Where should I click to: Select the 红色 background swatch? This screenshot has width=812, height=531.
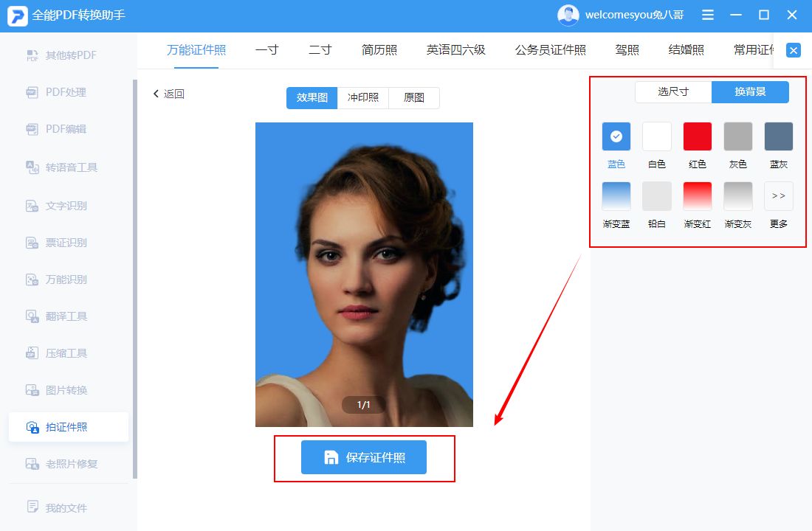coord(697,136)
